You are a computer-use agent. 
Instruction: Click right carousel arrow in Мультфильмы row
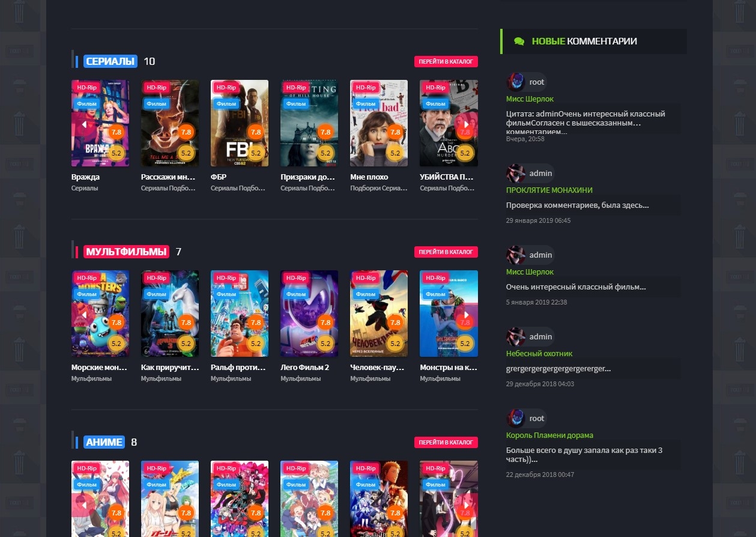[x=466, y=315]
